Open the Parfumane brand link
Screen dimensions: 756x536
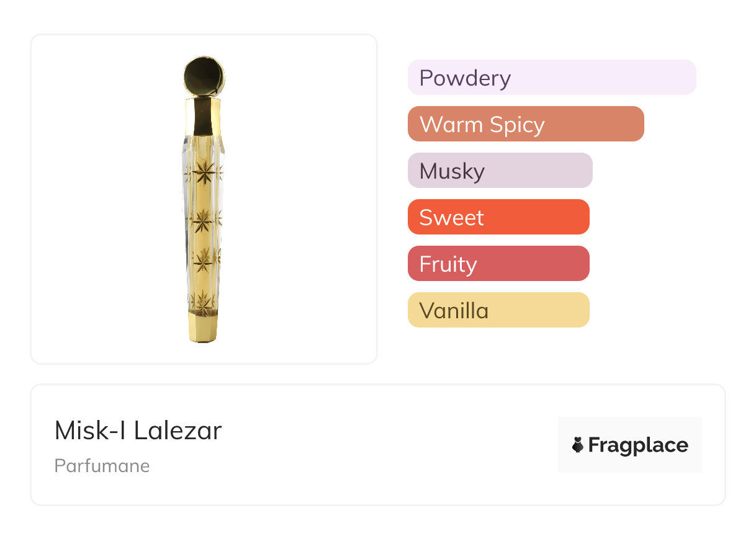[x=102, y=466]
